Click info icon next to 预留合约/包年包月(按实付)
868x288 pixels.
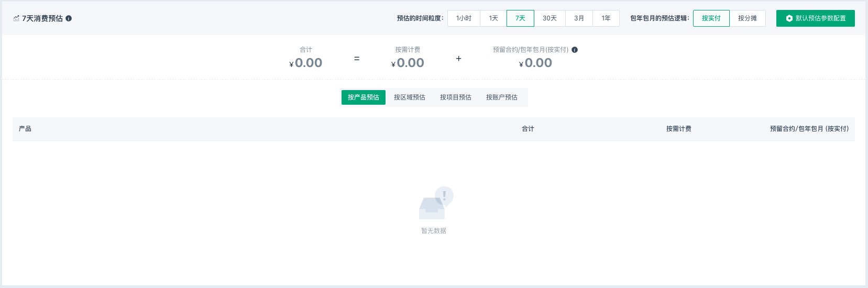pyautogui.click(x=575, y=50)
